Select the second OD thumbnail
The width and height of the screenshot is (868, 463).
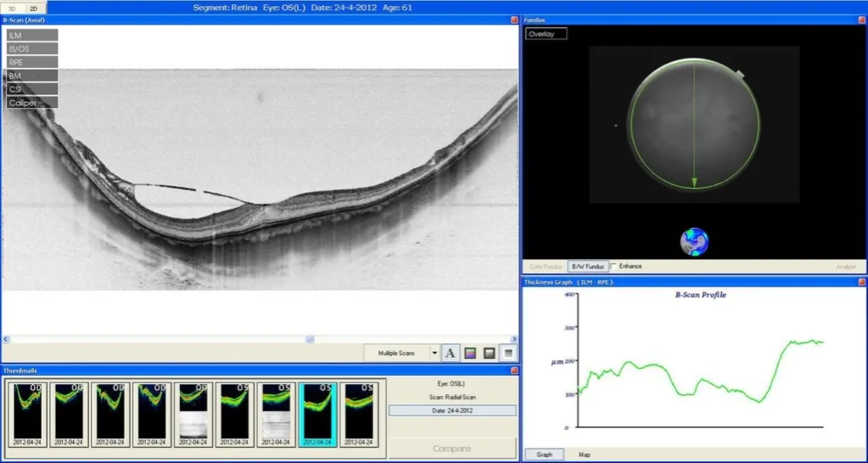(x=70, y=415)
